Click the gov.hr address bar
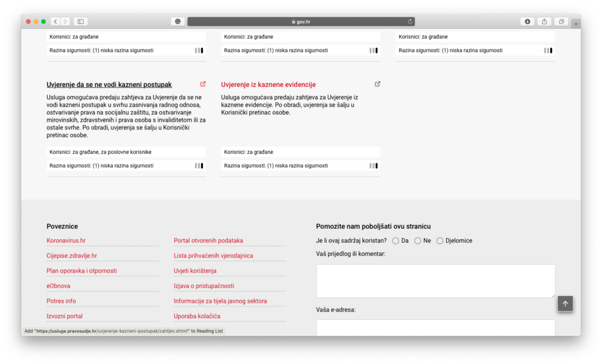This screenshot has height=364, width=602. pos(301,22)
